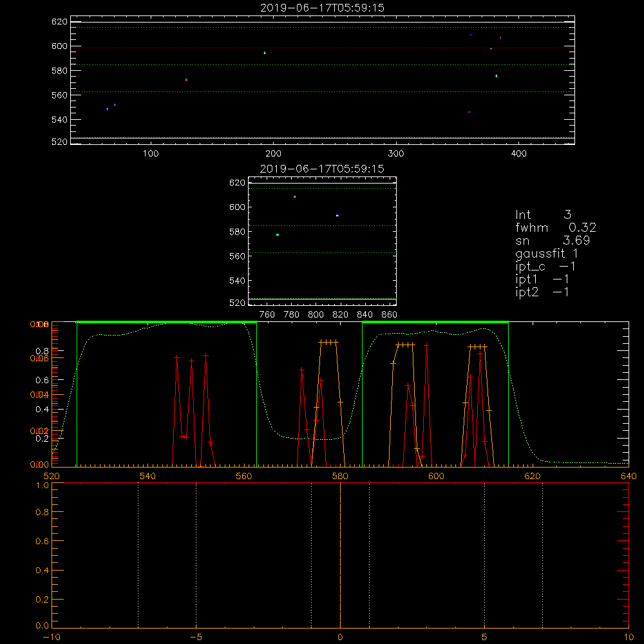Click the '760' x-axis label of the middle plot
Image resolution: width=644 pixels, height=644 pixels.
[267, 315]
